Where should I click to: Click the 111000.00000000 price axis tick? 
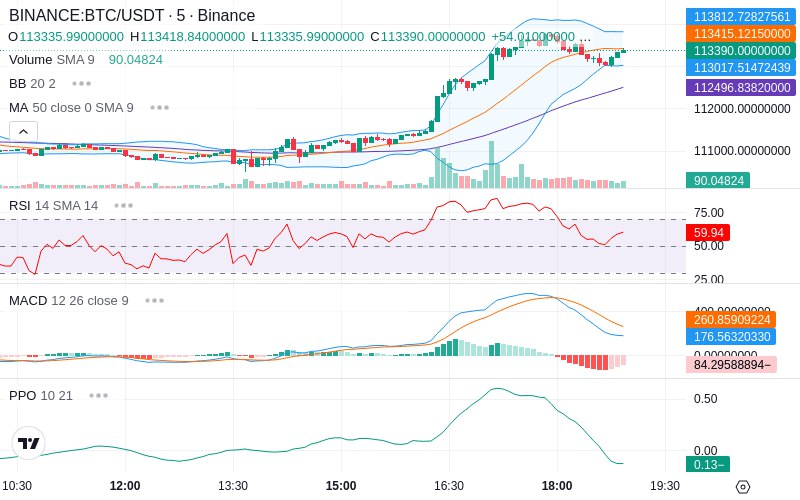click(x=742, y=151)
